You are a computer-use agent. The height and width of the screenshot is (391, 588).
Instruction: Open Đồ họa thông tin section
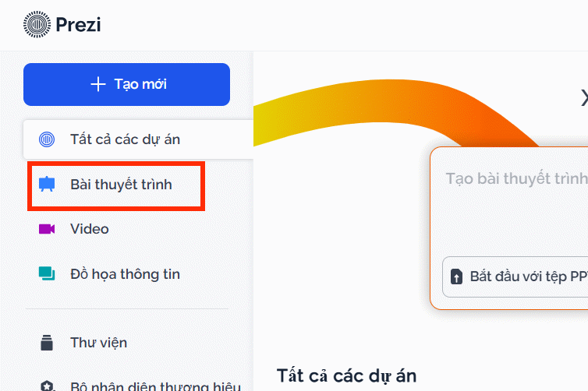(x=125, y=274)
